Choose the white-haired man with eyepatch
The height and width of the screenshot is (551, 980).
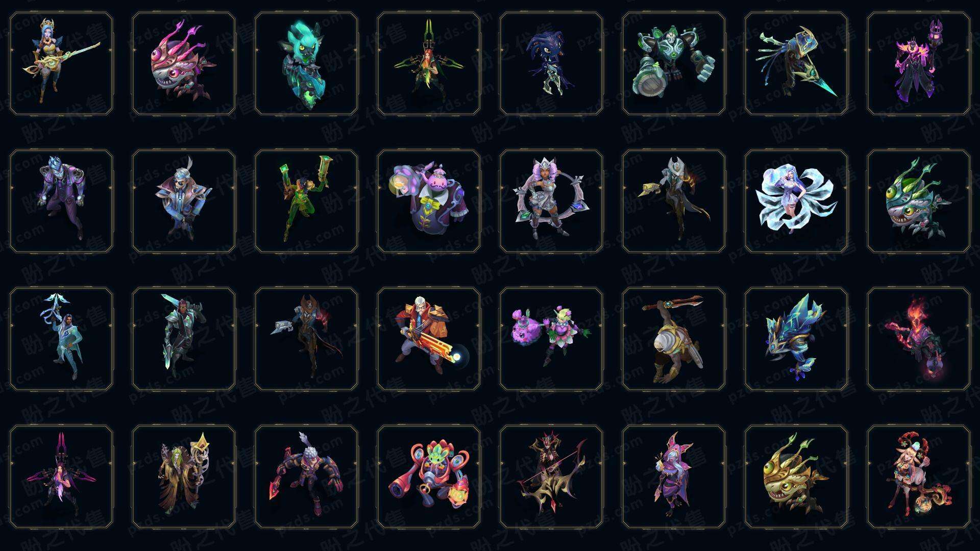click(x=184, y=201)
